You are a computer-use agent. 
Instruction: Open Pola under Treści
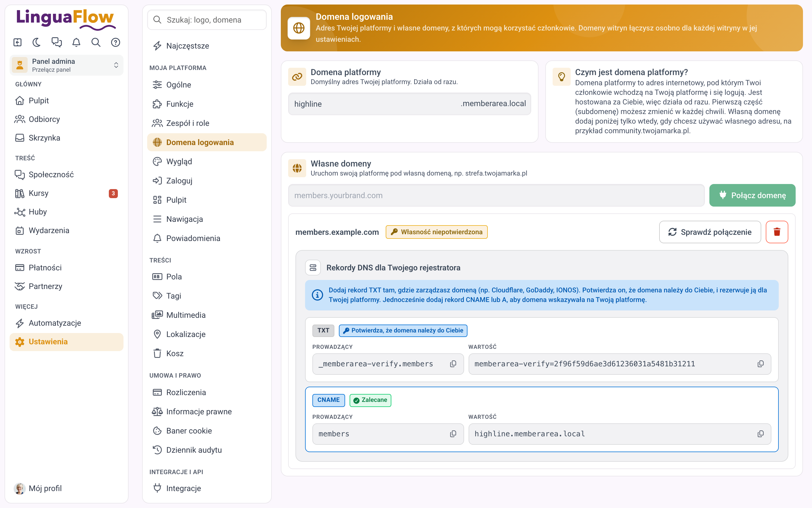tap(207, 277)
